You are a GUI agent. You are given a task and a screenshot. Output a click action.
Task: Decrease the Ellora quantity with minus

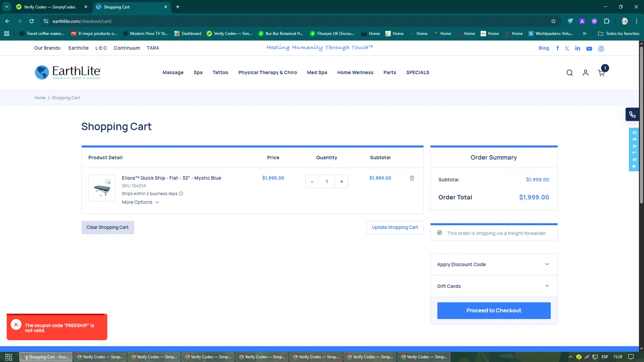pyautogui.click(x=312, y=181)
